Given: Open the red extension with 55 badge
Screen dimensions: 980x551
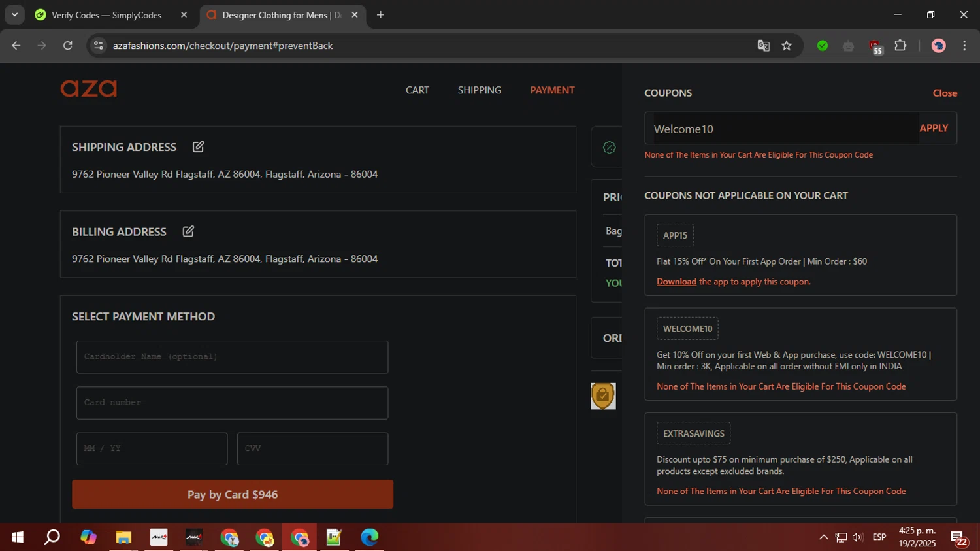Looking at the screenshot, I should 875,46.
